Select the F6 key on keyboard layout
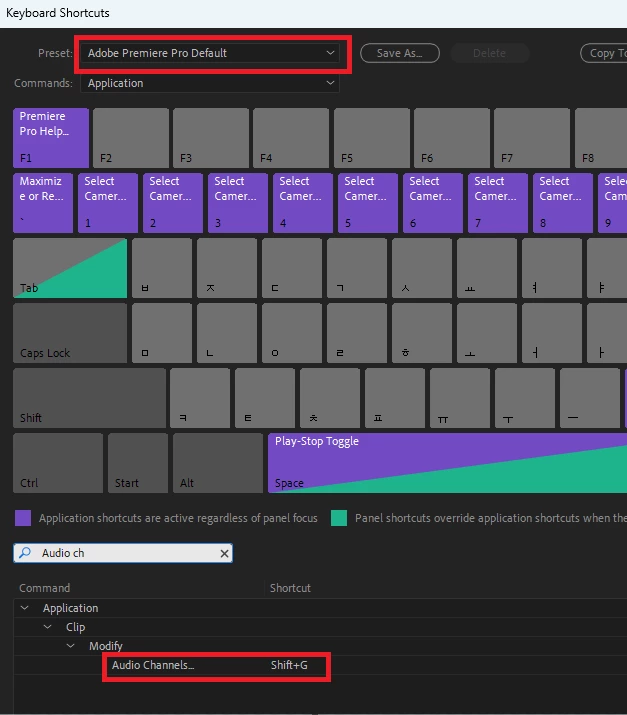 (452, 138)
